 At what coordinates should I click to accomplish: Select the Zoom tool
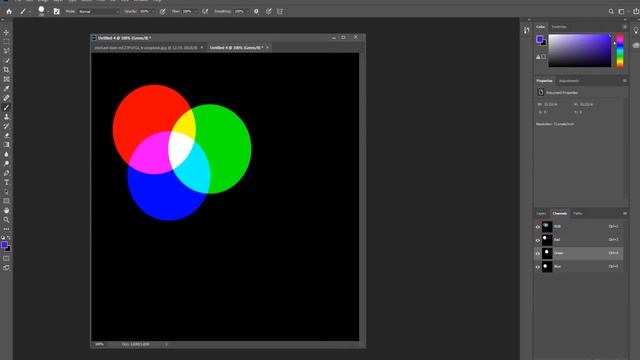6,220
